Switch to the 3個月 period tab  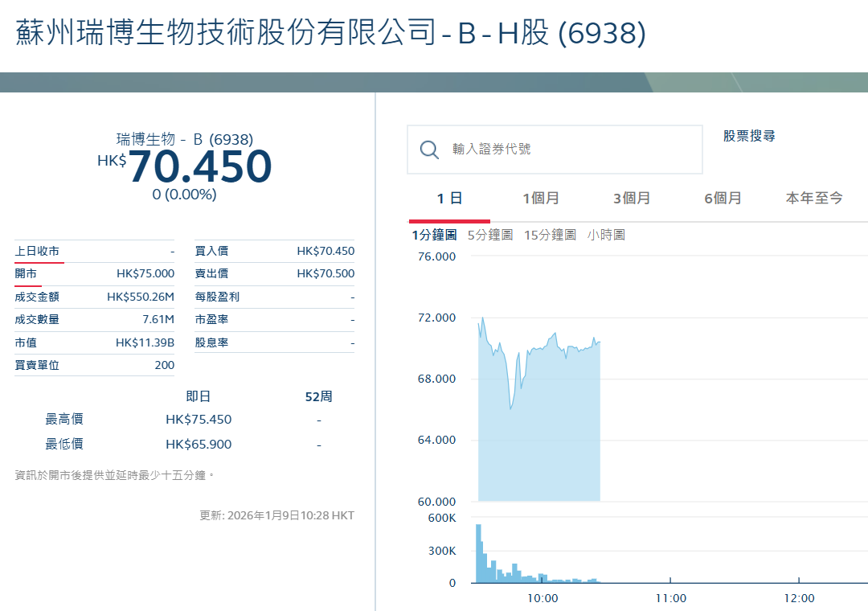(632, 197)
